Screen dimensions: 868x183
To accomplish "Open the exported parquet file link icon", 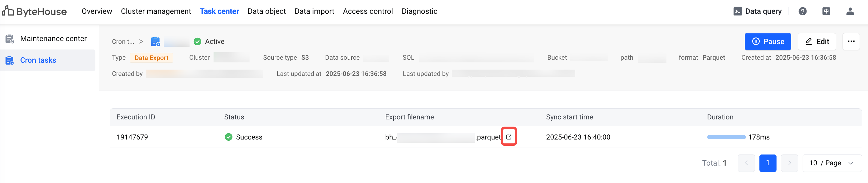I will (508, 137).
